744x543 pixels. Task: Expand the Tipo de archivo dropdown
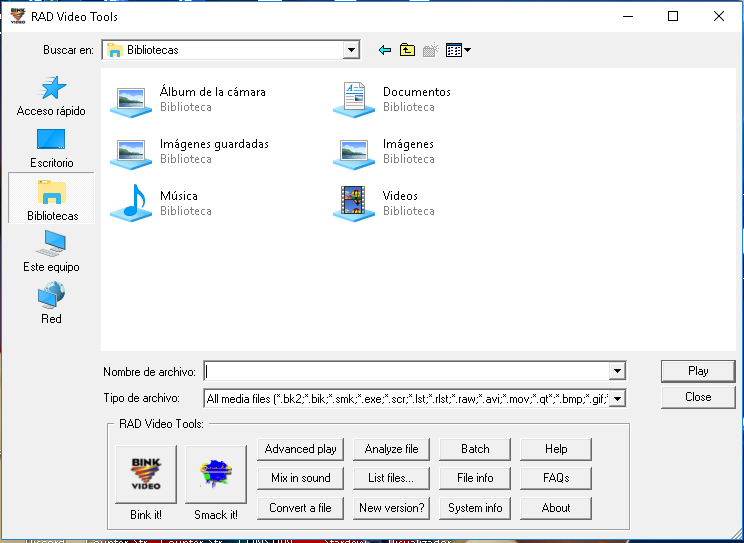pos(617,399)
